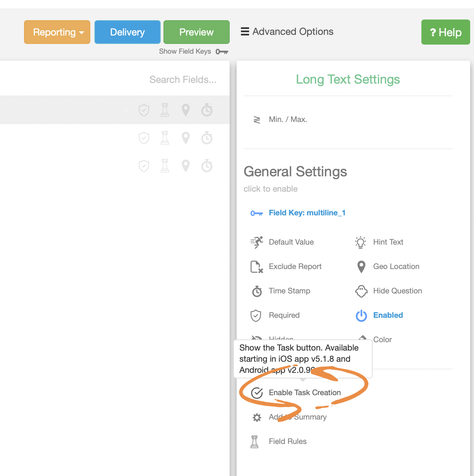Click the Help button
Image resolution: width=474 pixels, height=476 pixels.
tap(445, 32)
